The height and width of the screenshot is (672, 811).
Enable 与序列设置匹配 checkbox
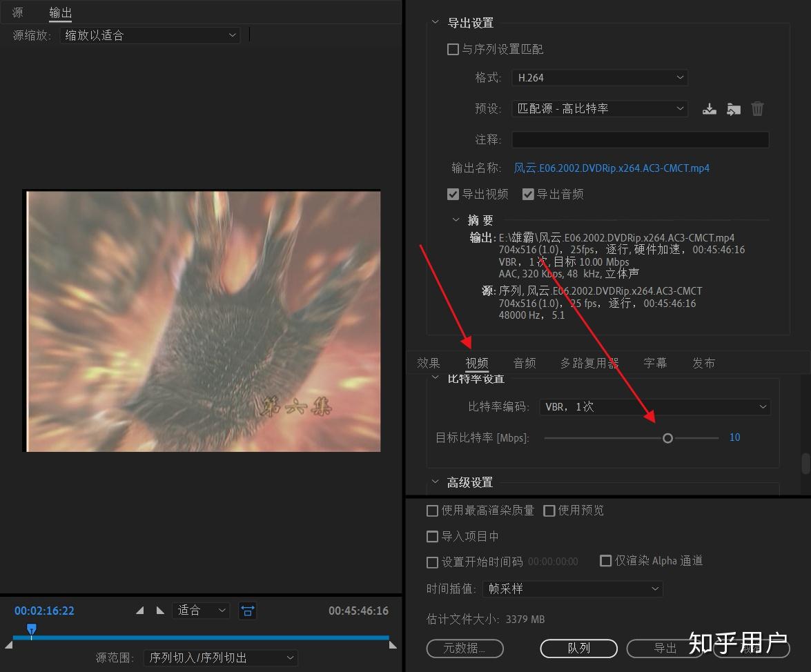453,49
